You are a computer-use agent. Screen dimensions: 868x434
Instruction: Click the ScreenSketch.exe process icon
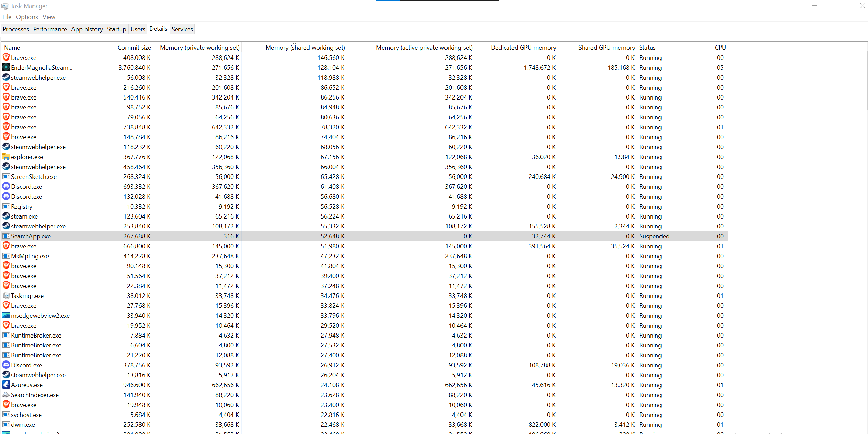pyautogui.click(x=6, y=176)
